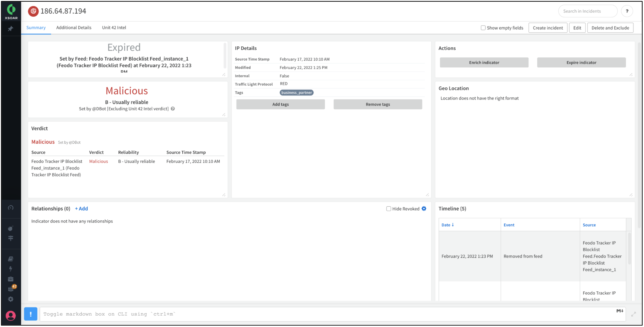The width and height of the screenshot is (644, 327).
Task: Click the Timeline table scrollbar
Action: [x=629, y=249]
